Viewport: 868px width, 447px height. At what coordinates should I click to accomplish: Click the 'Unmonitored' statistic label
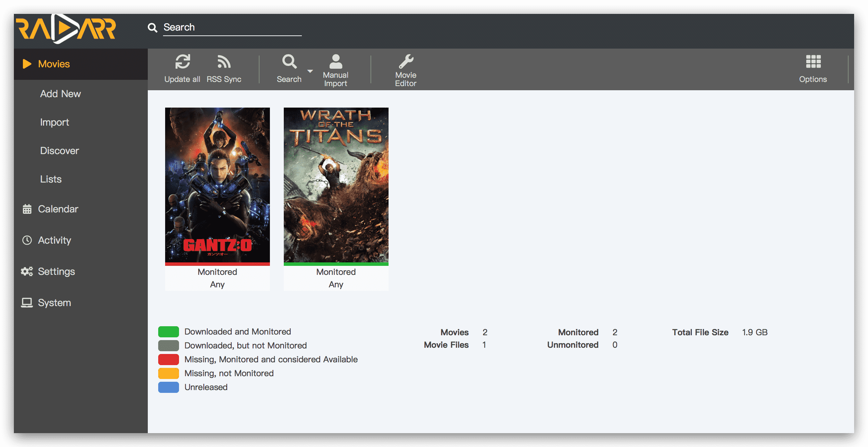pos(573,345)
